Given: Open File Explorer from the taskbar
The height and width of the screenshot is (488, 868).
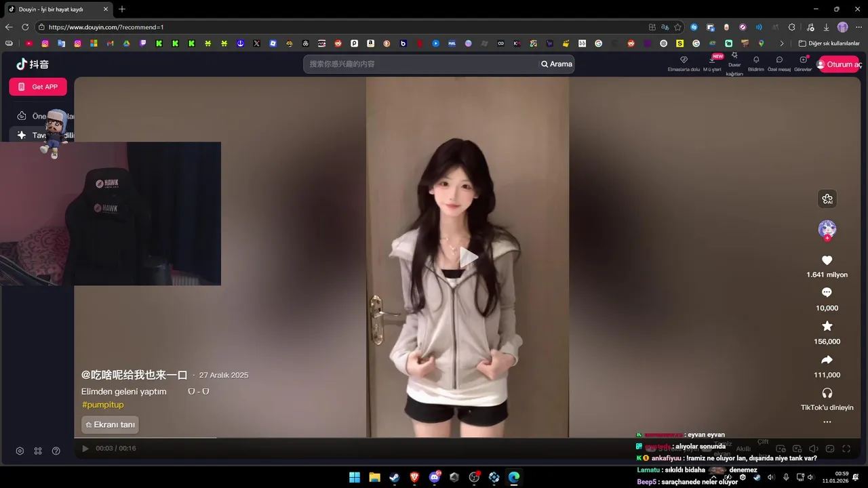Looking at the screenshot, I should [374, 477].
